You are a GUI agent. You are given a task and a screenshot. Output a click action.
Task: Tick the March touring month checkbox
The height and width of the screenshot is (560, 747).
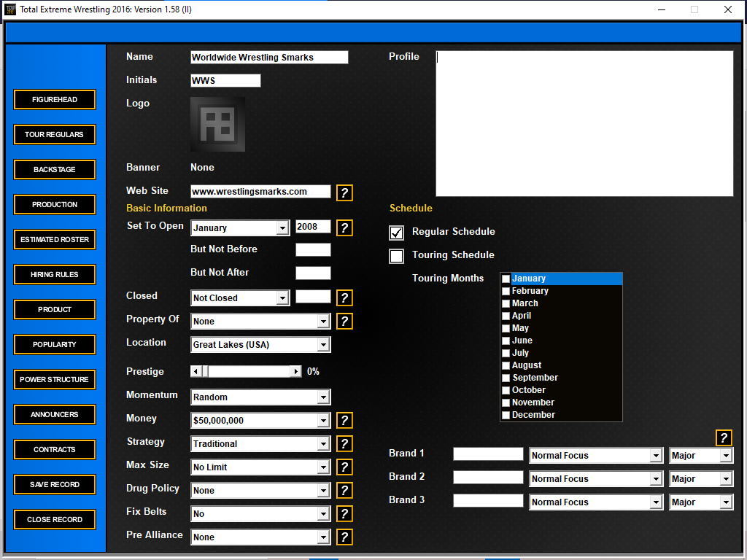coord(506,303)
